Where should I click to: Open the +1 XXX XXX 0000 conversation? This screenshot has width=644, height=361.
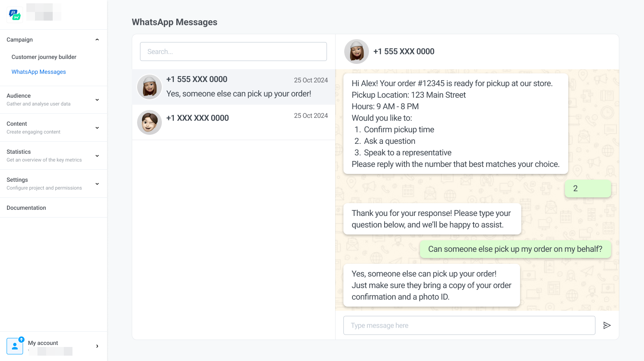[x=233, y=122]
